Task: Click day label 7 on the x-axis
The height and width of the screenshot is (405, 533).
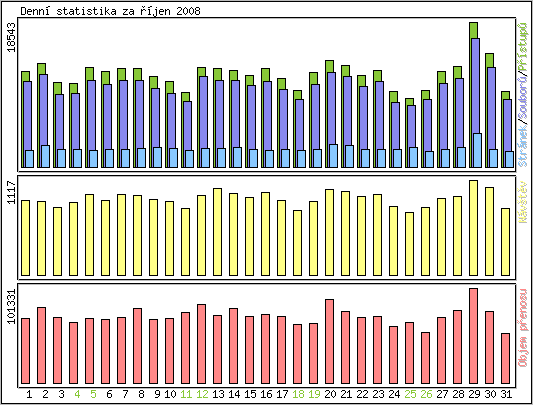Action: [x=125, y=394]
